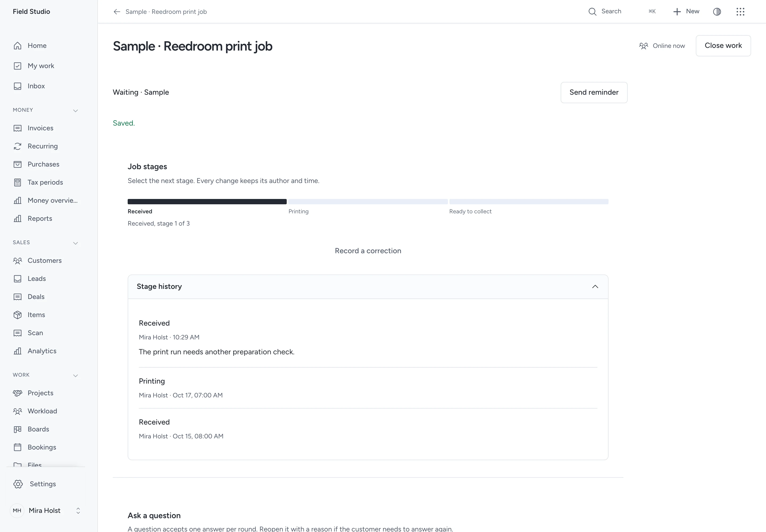Click the New button label
Screen dimensions: 766x532
coord(692,11)
